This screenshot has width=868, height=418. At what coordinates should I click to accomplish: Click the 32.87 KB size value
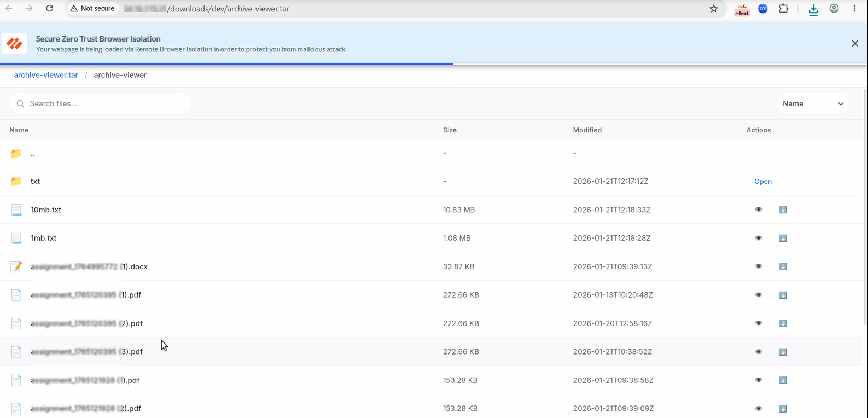[459, 266]
